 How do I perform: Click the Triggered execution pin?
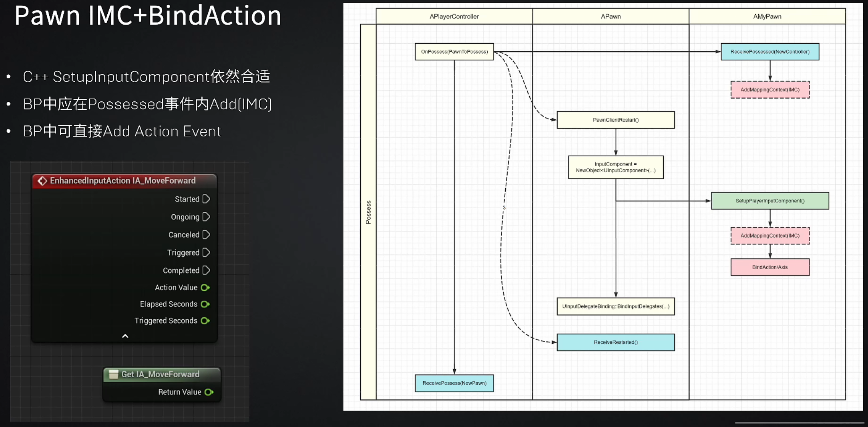pos(206,252)
